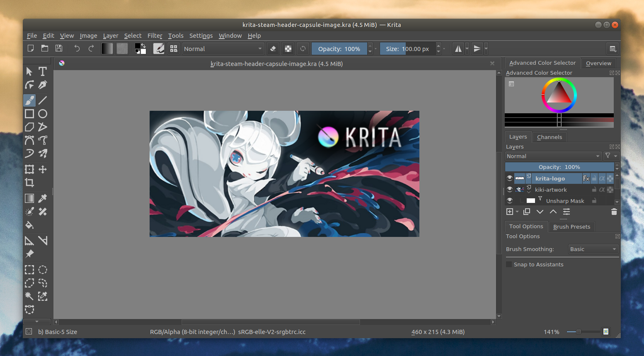Open layer properties via the properties button

(x=567, y=212)
